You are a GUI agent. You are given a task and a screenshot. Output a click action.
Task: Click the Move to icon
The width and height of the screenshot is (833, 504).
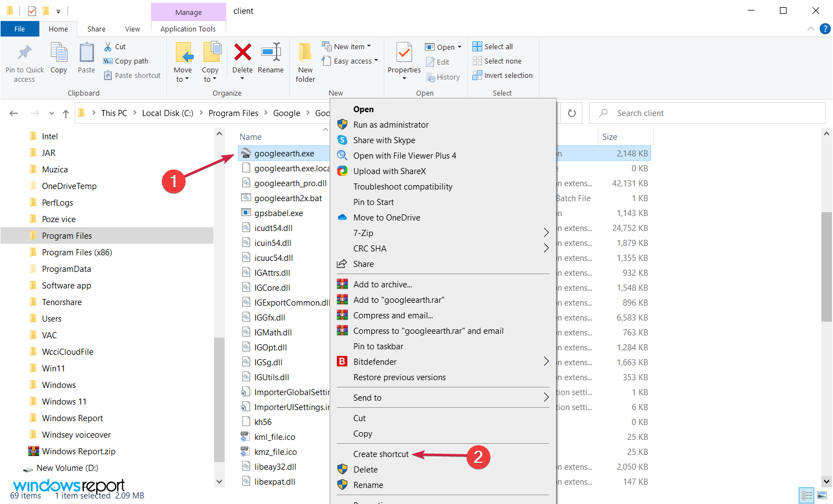[x=183, y=53]
